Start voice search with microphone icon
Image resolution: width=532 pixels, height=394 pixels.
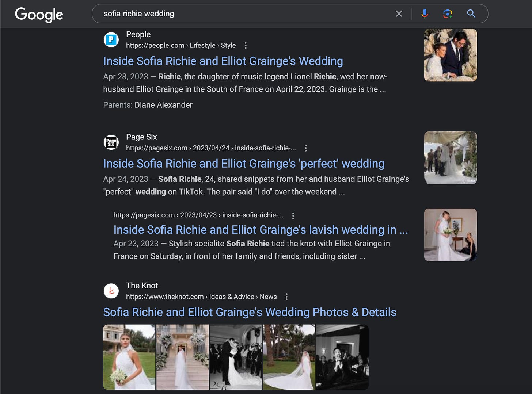click(x=425, y=14)
